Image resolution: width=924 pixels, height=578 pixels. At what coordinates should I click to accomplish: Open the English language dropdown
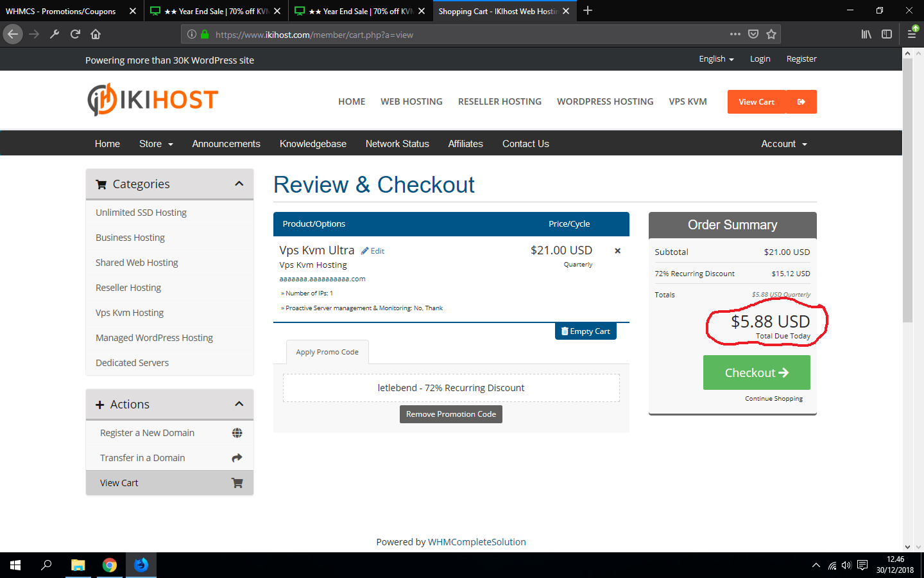(716, 59)
